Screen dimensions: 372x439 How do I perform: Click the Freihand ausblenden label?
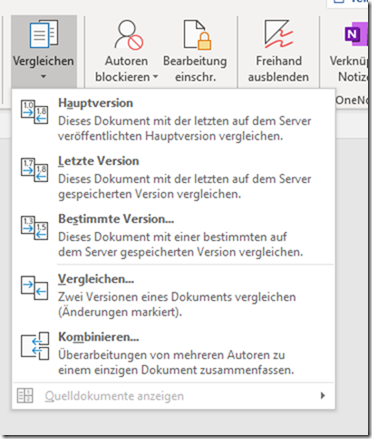pos(278,69)
